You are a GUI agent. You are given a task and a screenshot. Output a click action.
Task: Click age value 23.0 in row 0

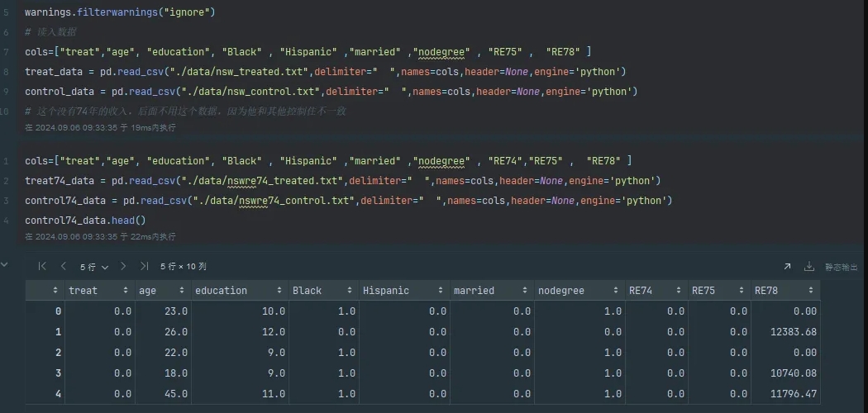[176, 311]
